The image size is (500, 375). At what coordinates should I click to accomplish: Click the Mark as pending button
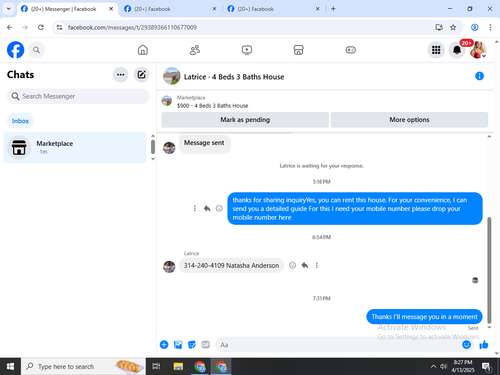(245, 120)
